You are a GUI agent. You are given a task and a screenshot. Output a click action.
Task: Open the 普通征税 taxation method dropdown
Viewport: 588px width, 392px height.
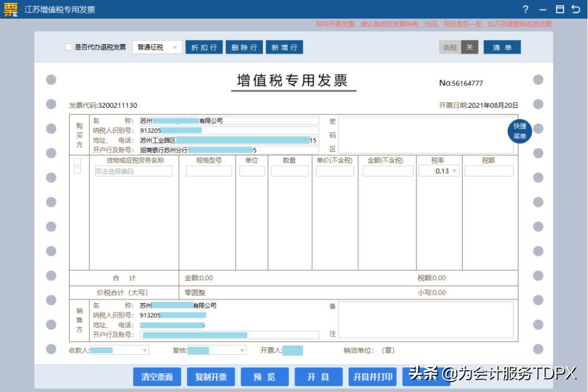(x=156, y=47)
